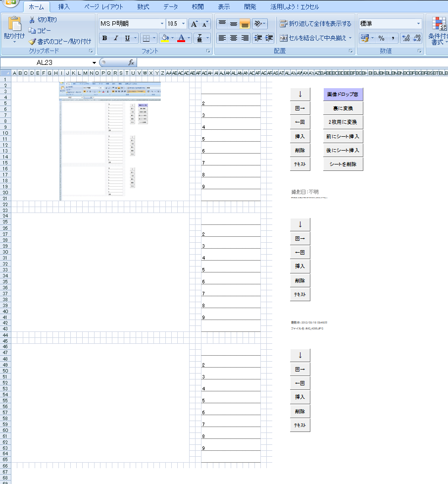Click the Cut (切り取り) scissors icon
448x484 pixels.
tap(32, 20)
